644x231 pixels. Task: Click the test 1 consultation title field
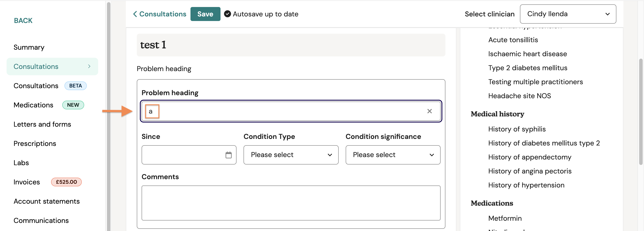click(291, 45)
